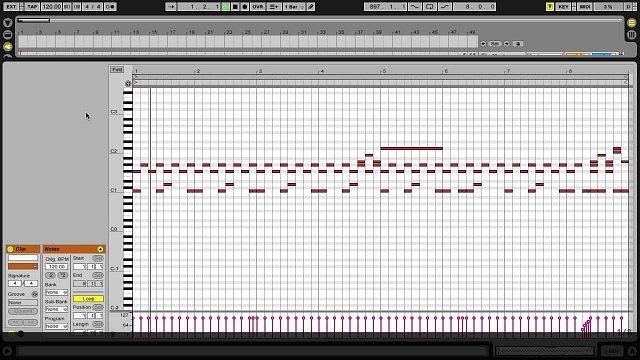640x360 pixels.
Task: Open the 1 Bar quantization dropdown
Action: pos(294,7)
